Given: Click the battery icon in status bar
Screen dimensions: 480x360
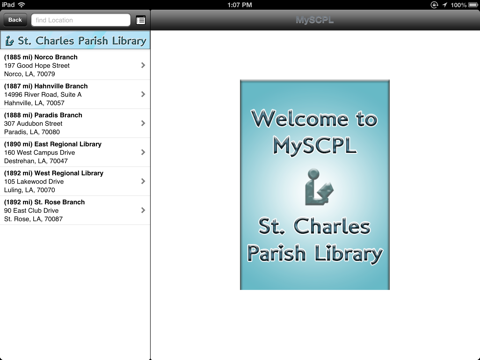Looking at the screenshot, I should tap(473, 5).
